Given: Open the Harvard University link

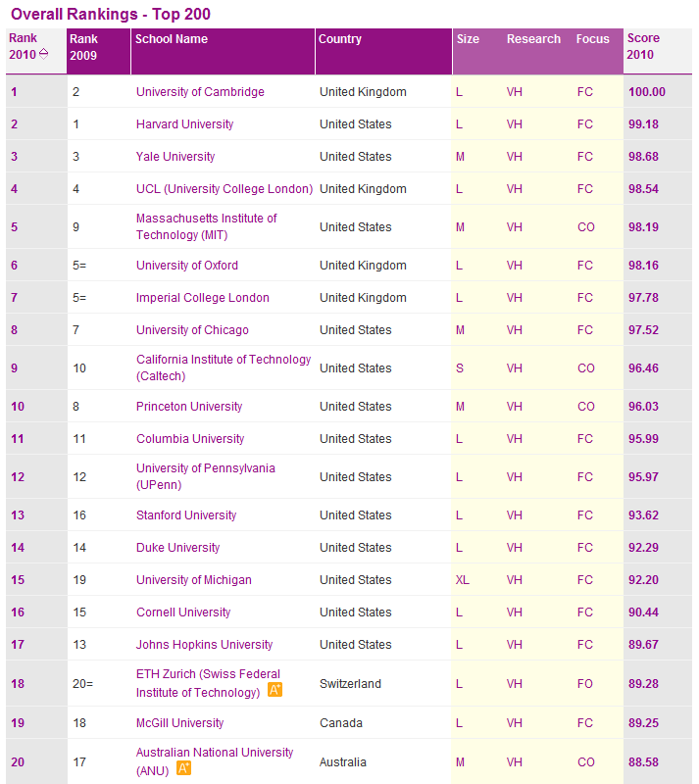Looking at the screenshot, I should (184, 124).
